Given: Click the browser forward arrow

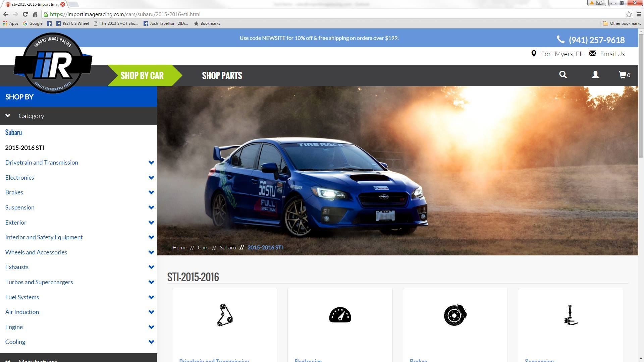Looking at the screenshot, I should click(x=15, y=14).
